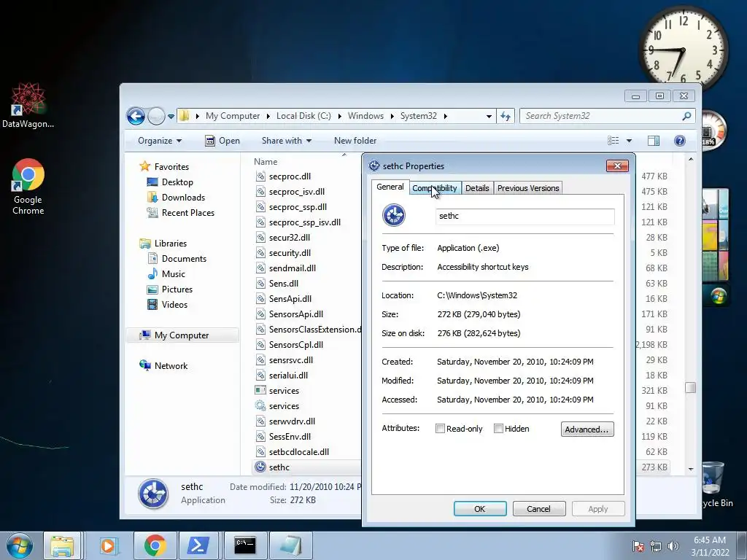Toggle the preview pane icon
747x560 pixels.
[x=654, y=141]
